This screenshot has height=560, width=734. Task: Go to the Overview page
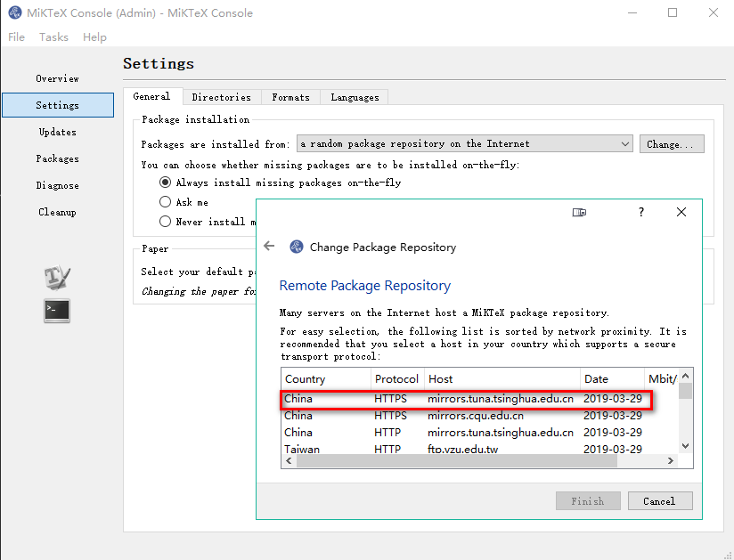[58, 78]
